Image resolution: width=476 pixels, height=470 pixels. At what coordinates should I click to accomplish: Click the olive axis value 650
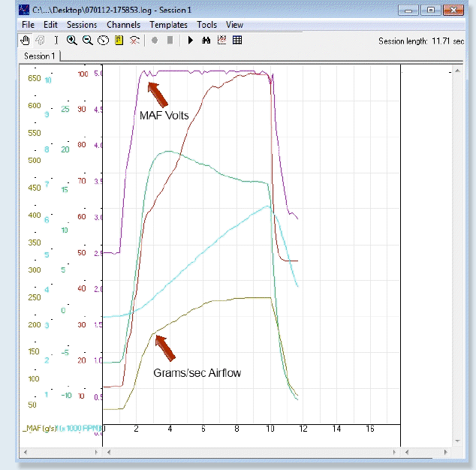pos(35,78)
